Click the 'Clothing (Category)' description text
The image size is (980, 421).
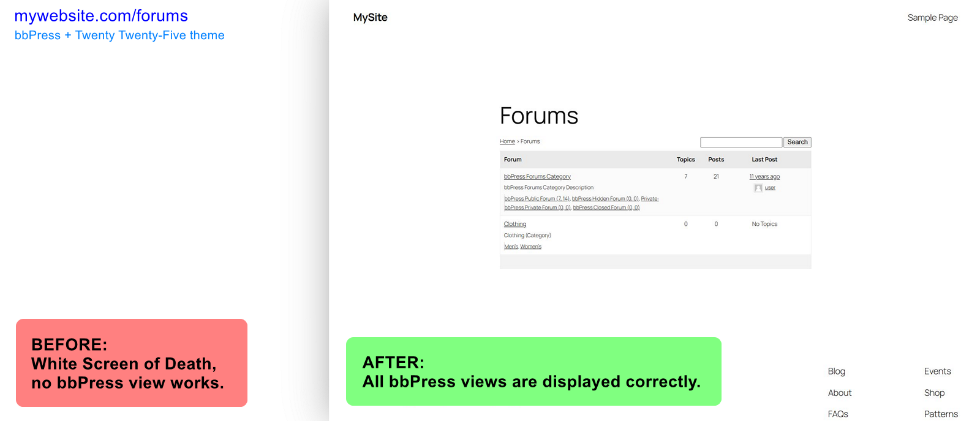coord(527,236)
